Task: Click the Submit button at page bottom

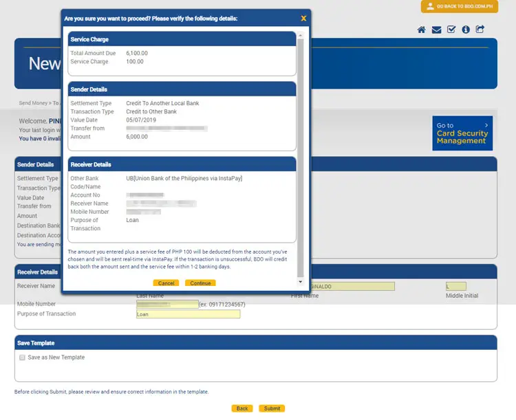Action: tap(272, 408)
